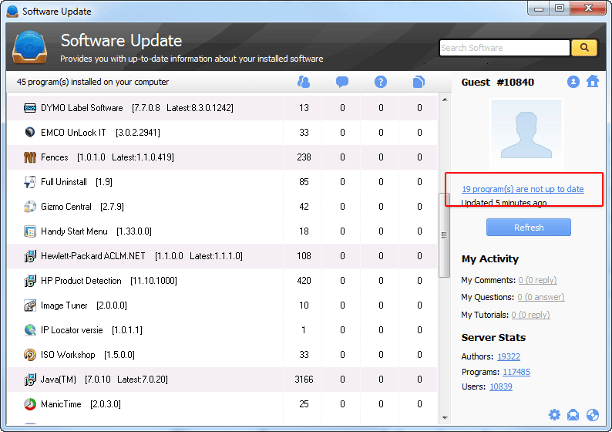Viewport: 612px width, 432px height.
Task: Select the ManicTime [2.0.3.0] row text
Action: click(81, 404)
